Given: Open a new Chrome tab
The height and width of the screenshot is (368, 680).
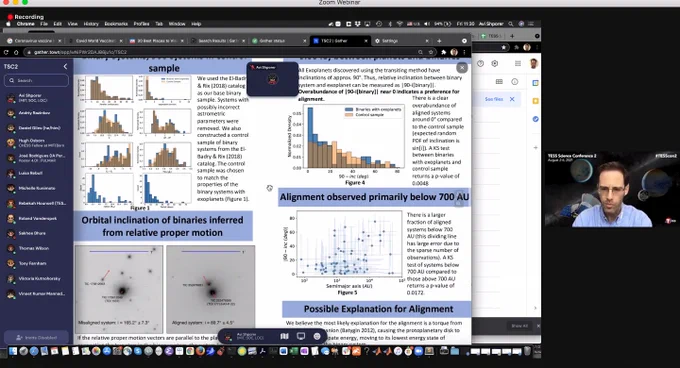Looking at the screenshot, I should point(439,41).
